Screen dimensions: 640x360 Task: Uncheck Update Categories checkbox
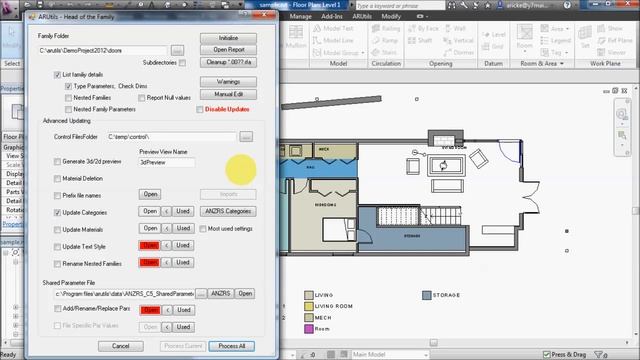(x=57, y=213)
